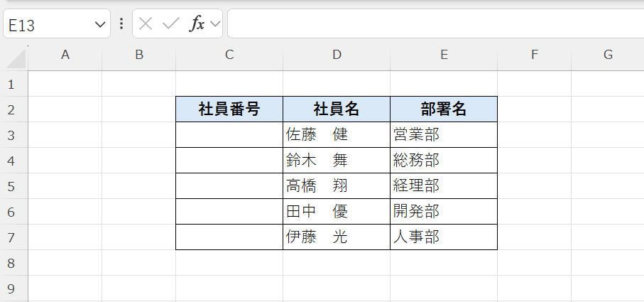Select row 2 header
Screen dimensions: 644x302
tap(11, 109)
